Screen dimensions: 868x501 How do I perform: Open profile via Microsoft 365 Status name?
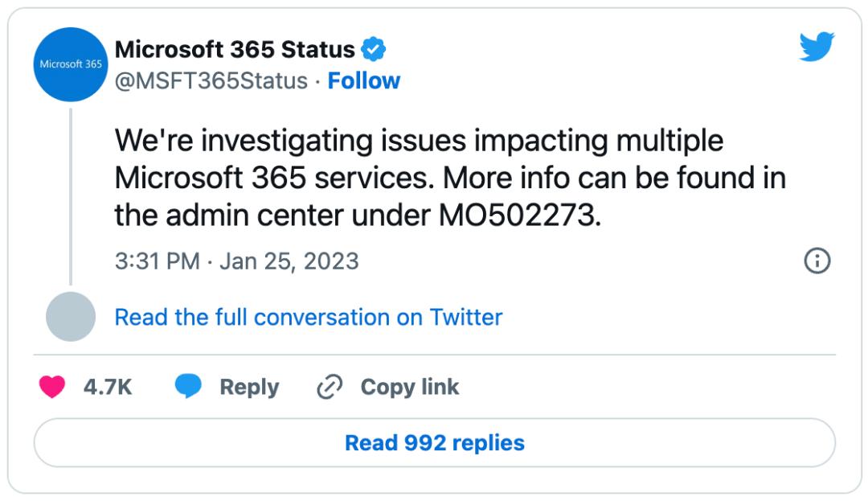pos(237,48)
